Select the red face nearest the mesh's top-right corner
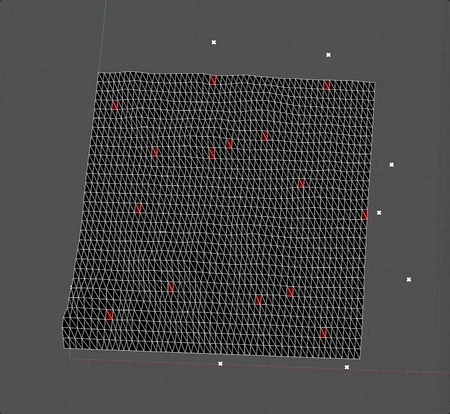450x414 pixels. click(x=327, y=86)
